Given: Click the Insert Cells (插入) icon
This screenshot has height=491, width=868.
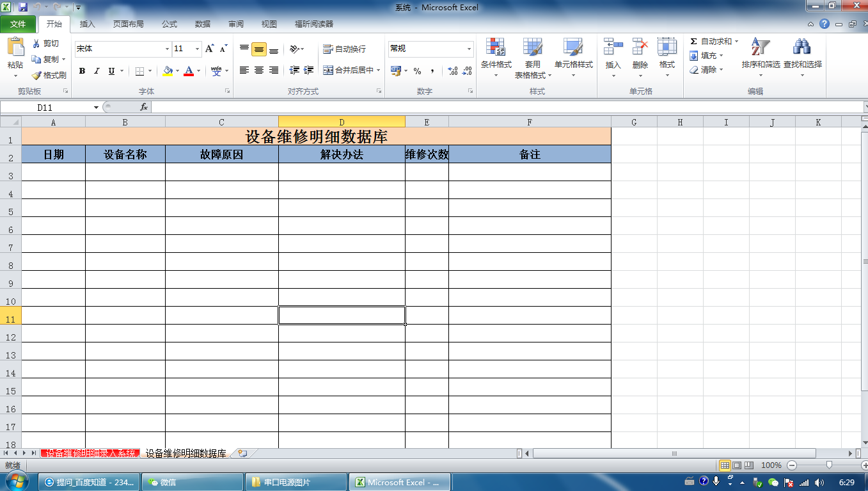Looking at the screenshot, I should click(612, 51).
